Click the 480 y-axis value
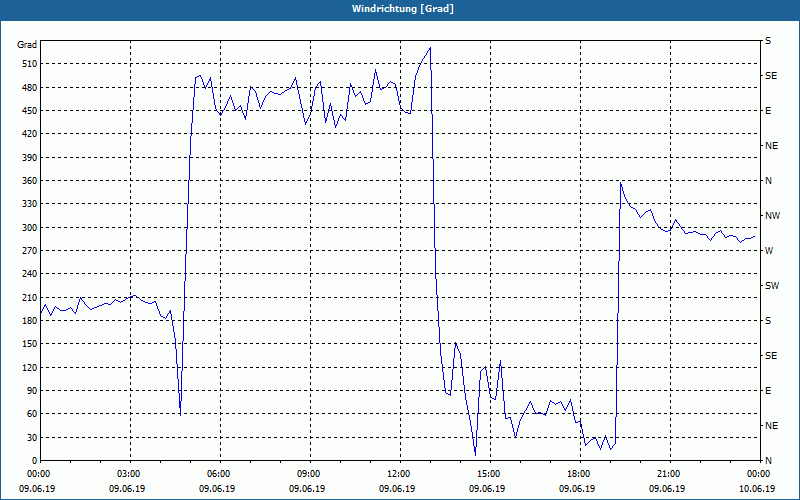800x500 pixels. (x=30, y=88)
